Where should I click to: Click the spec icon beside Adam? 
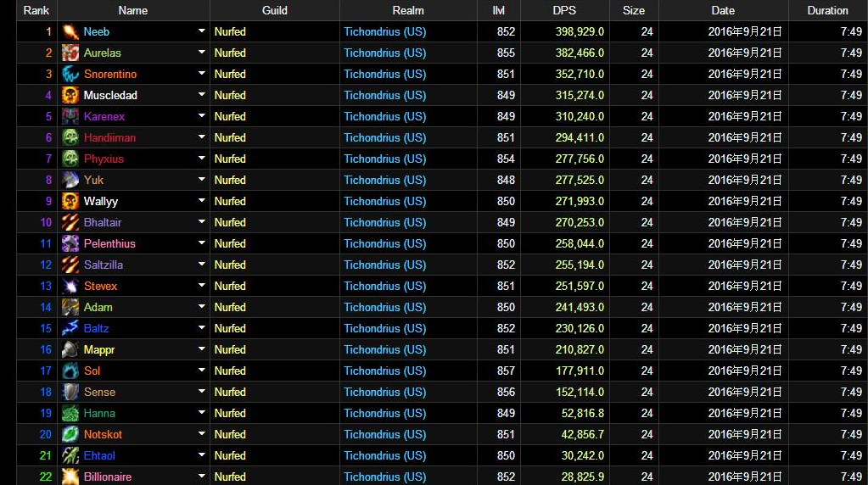pyautogui.click(x=70, y=308)
